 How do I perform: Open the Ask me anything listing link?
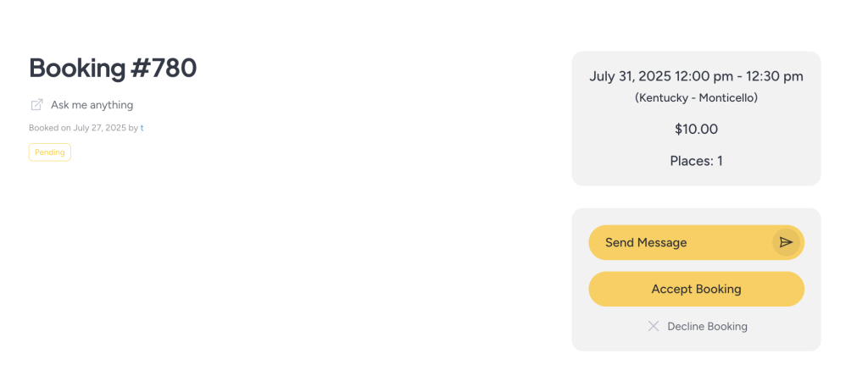point(92,104)
